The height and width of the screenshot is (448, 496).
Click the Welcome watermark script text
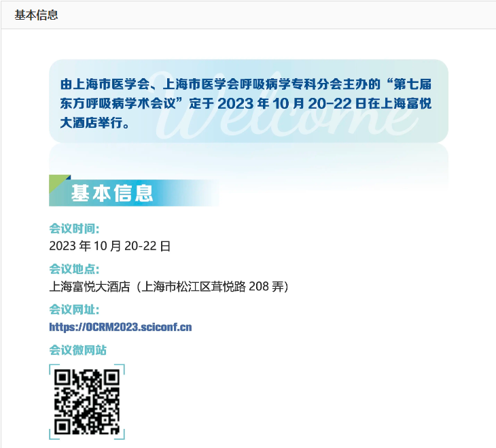click(286, 106)
